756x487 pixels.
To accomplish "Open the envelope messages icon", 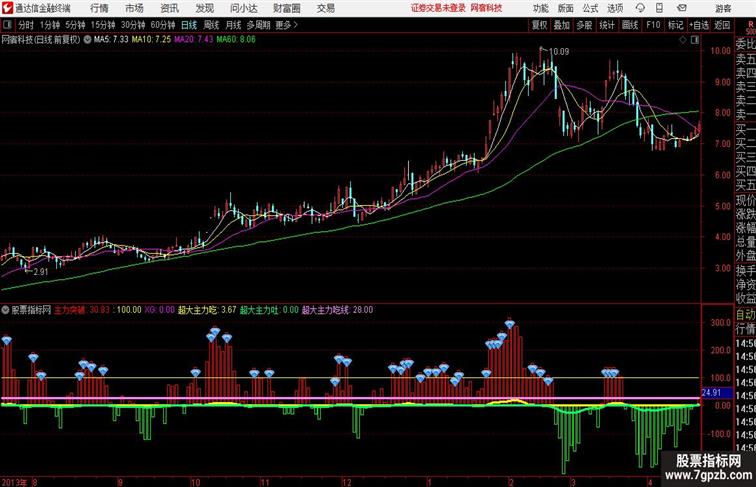I will click(x=681, y=8).
